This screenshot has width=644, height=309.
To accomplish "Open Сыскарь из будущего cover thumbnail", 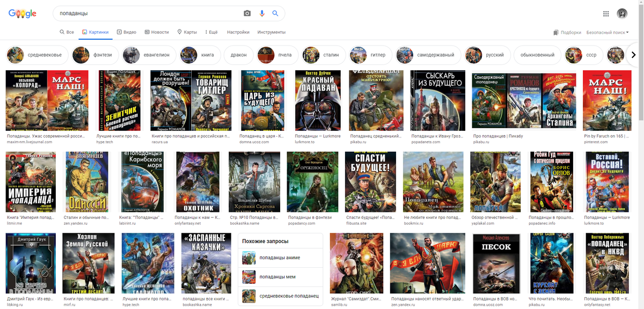I will click(438, 101).
